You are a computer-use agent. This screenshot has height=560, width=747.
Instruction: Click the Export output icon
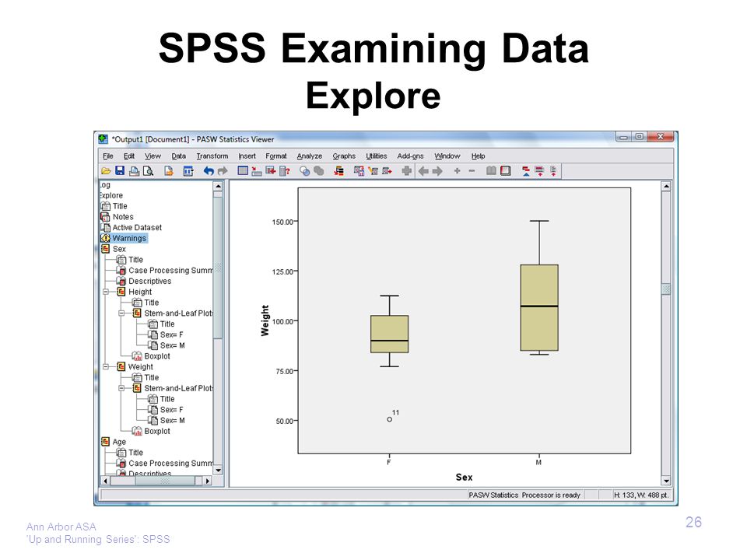pyautogui.click(x=169, y=171)
